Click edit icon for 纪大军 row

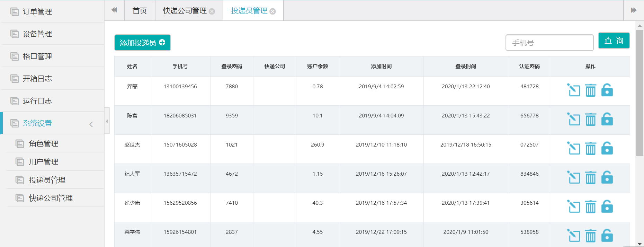pyautogui.click(x=573, y=177)
